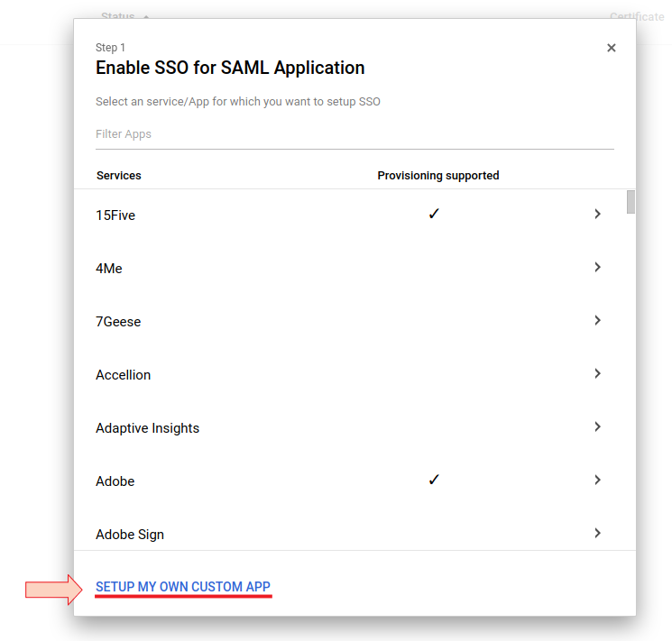Viewport: 672px width, 641px height.
Task: Open the Adobe Sign row chevron
Action: [x=597, y=533]
